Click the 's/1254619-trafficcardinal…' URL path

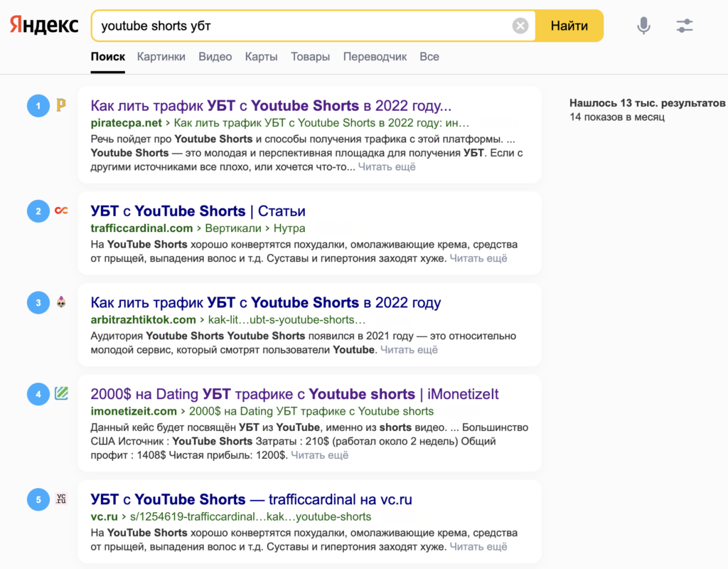click(250, 517)
